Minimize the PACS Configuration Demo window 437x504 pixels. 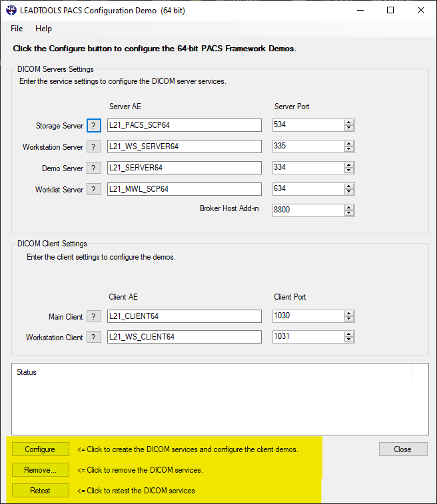click(360, 10)
